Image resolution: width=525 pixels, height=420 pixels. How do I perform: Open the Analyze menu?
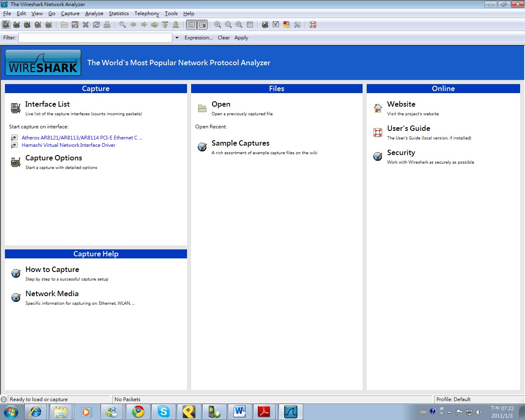(x=94, y=14)
